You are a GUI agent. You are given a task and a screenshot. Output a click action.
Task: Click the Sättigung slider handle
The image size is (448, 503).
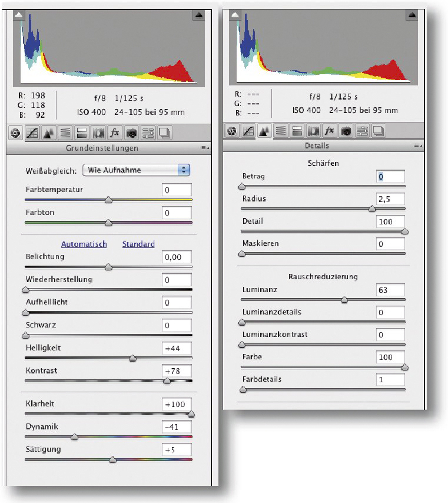pyautogui.click(x=112, y=460)
